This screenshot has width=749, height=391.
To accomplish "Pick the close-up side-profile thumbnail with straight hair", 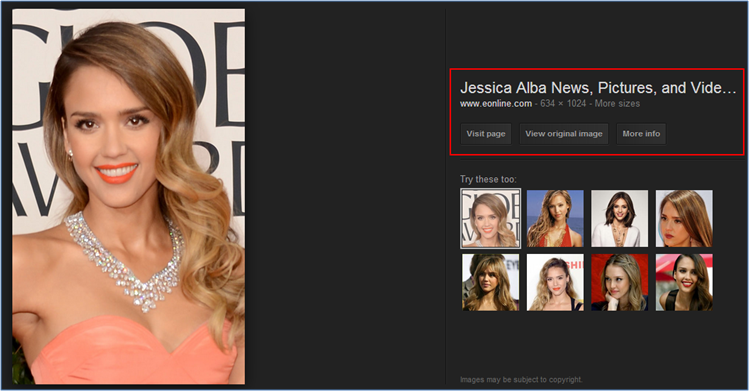I will click(684, 219).
